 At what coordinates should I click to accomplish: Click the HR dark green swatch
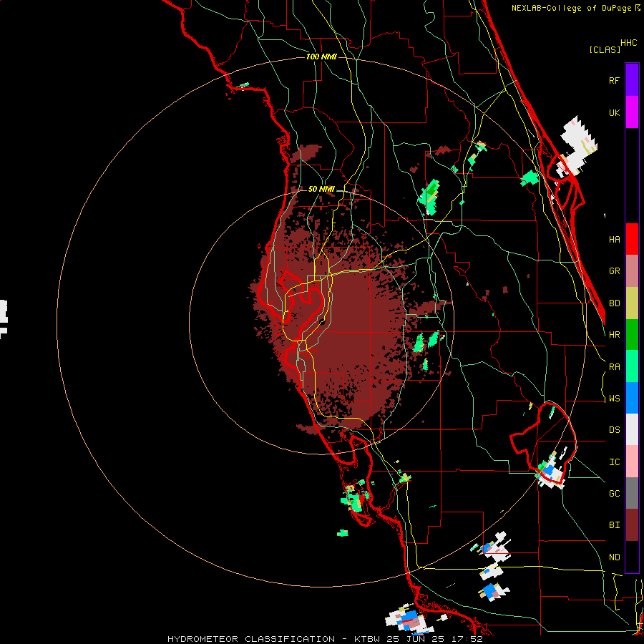click(x=632, y=335)
